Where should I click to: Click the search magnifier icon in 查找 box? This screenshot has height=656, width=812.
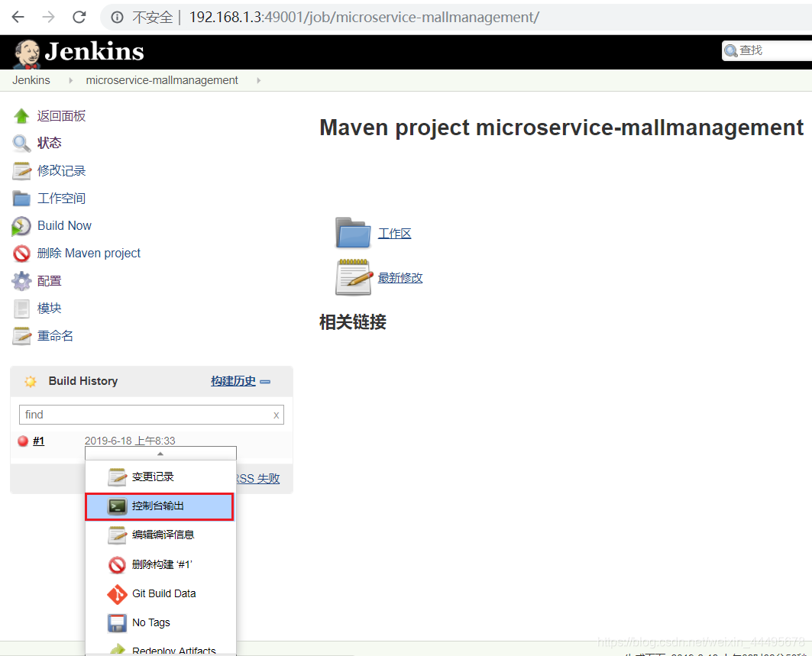(x=731, y=50)
